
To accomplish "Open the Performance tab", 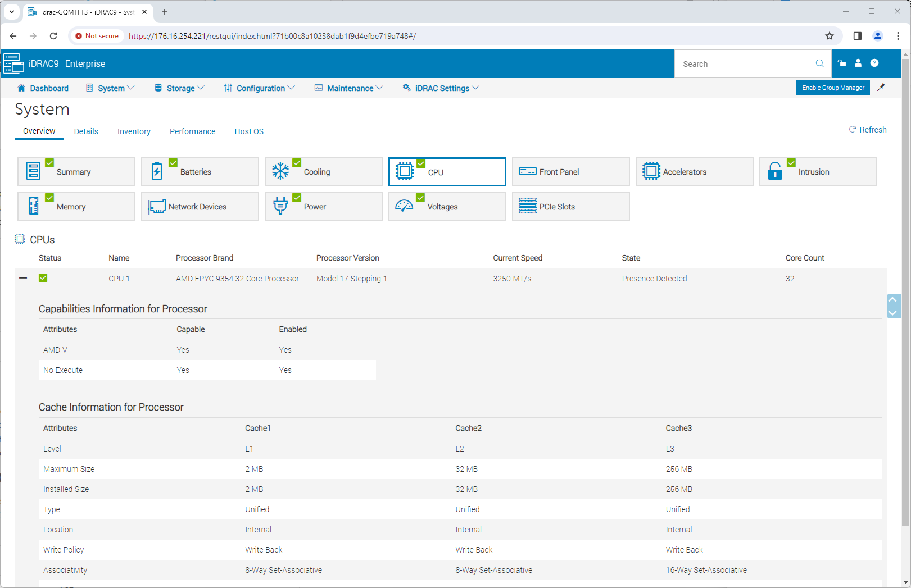I will (x=192, y=131).
